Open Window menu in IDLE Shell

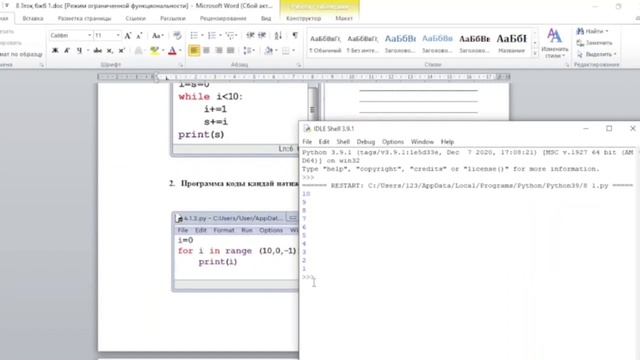click(422, 142)
